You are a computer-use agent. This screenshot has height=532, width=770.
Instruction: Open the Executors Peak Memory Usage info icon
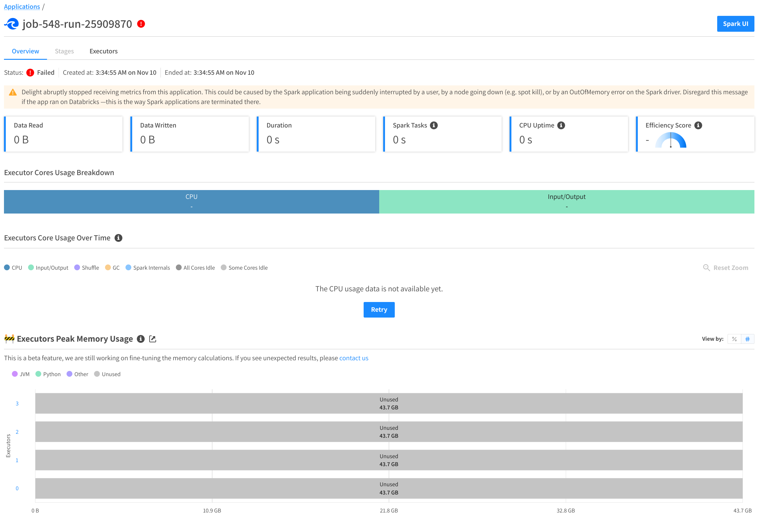click(141, 339)
